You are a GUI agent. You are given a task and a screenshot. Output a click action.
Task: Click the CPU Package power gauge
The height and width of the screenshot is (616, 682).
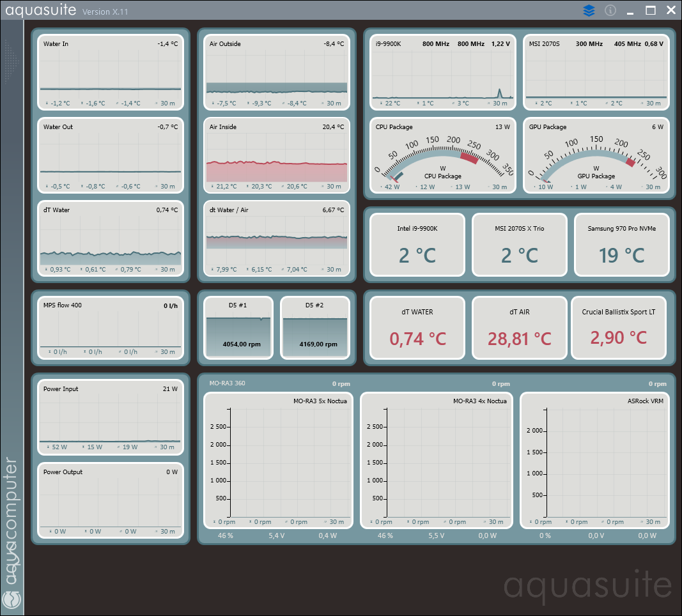(x=443, y=156)
